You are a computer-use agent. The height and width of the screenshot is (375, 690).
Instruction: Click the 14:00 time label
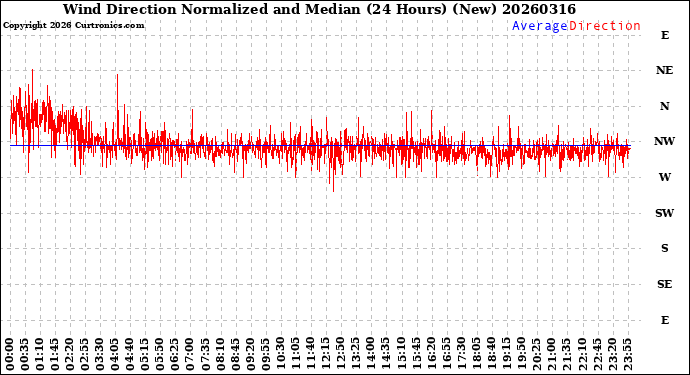tap(371, 354)
